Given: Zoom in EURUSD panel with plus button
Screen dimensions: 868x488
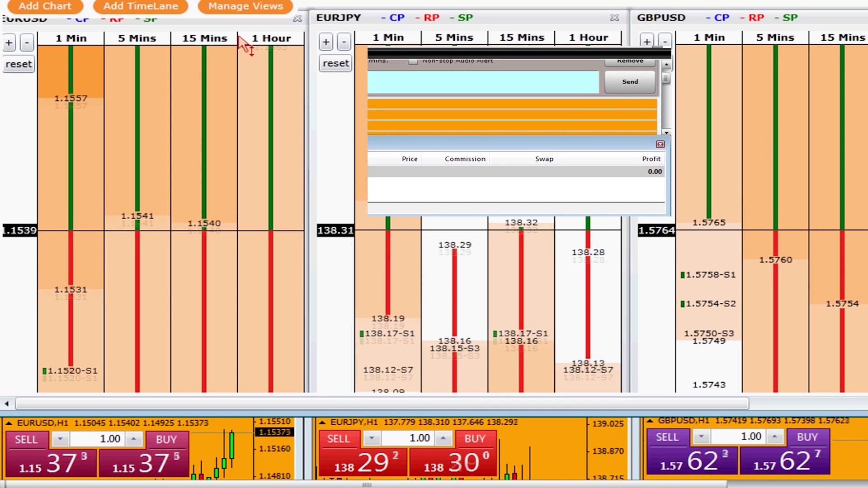Looking at the screenshot, I should tap(9, 43).
